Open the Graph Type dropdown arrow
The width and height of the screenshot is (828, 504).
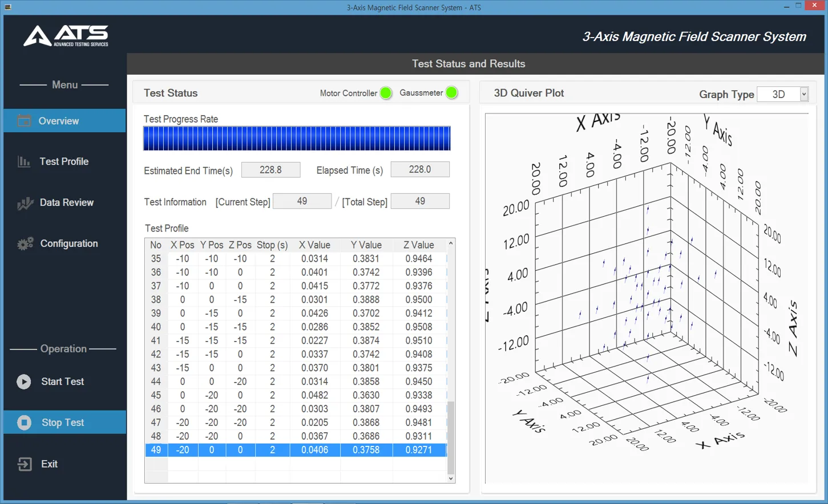point(804,94)
